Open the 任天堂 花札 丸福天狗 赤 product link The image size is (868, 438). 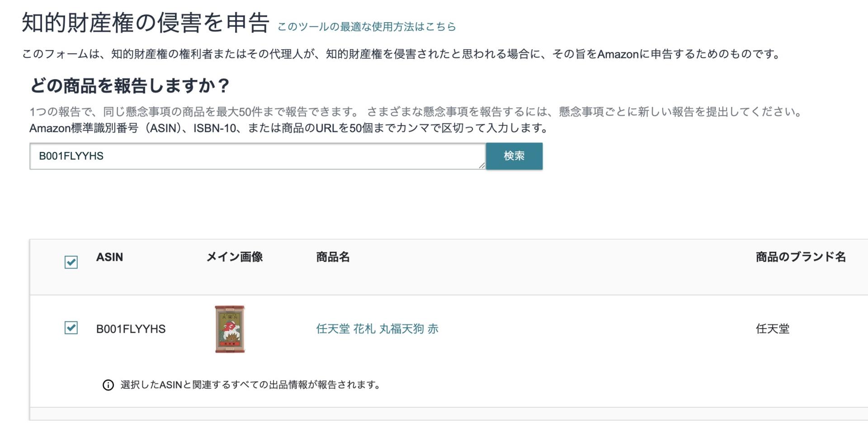[377, 329]
